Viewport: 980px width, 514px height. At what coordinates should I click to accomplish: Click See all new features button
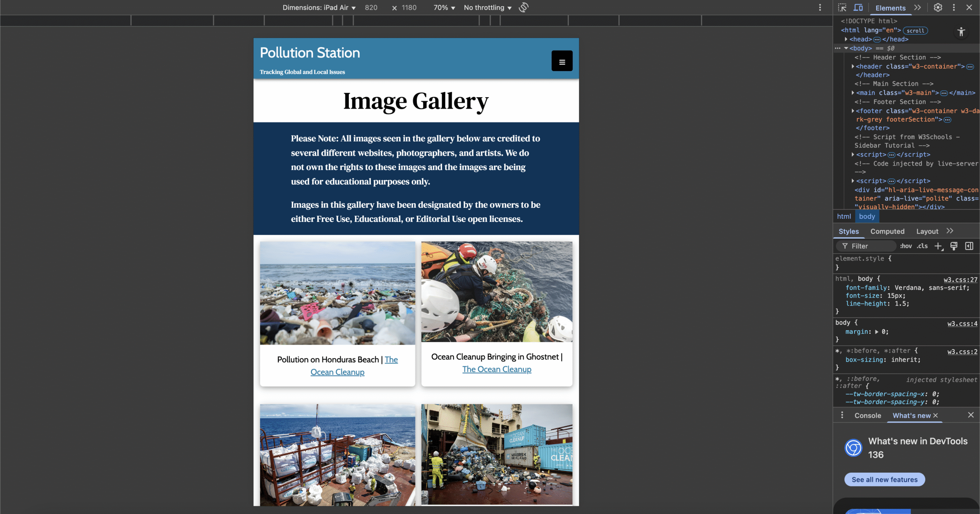884,480
